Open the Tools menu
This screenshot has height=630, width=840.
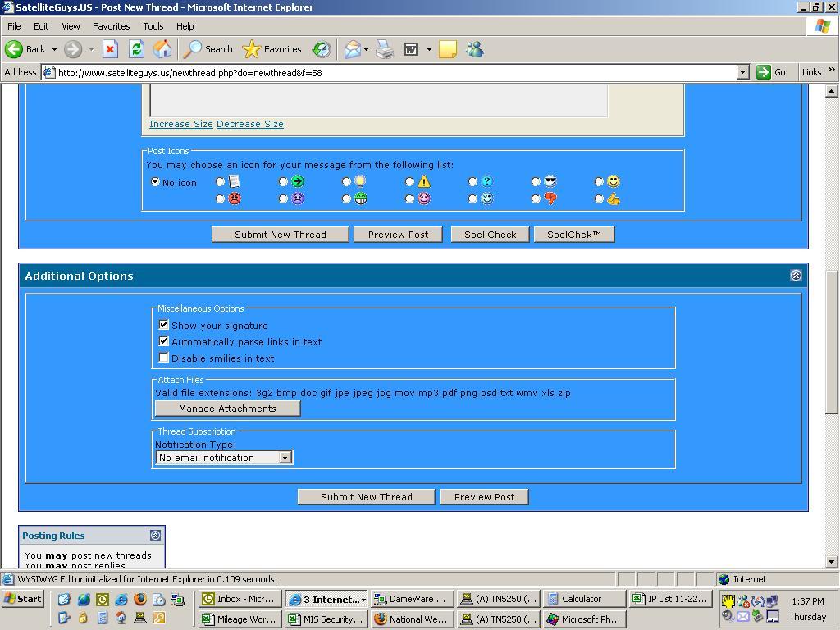pos(153,26)
